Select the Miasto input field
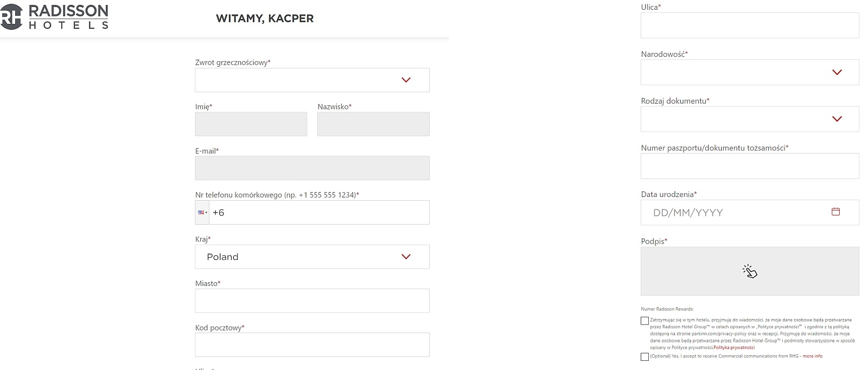The height and width of the screenshot is (370, 868). pos(312,301)
